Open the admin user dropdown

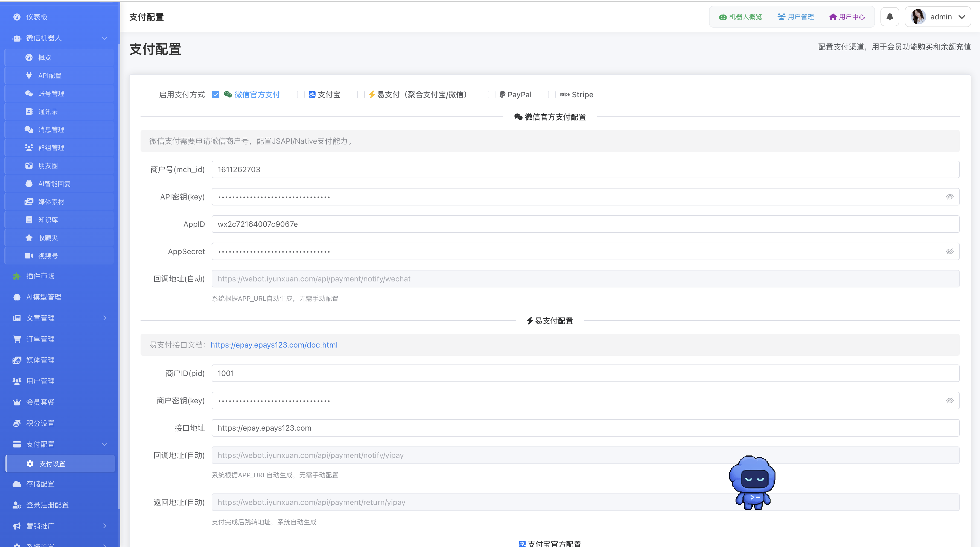click(x=938, y=17)
